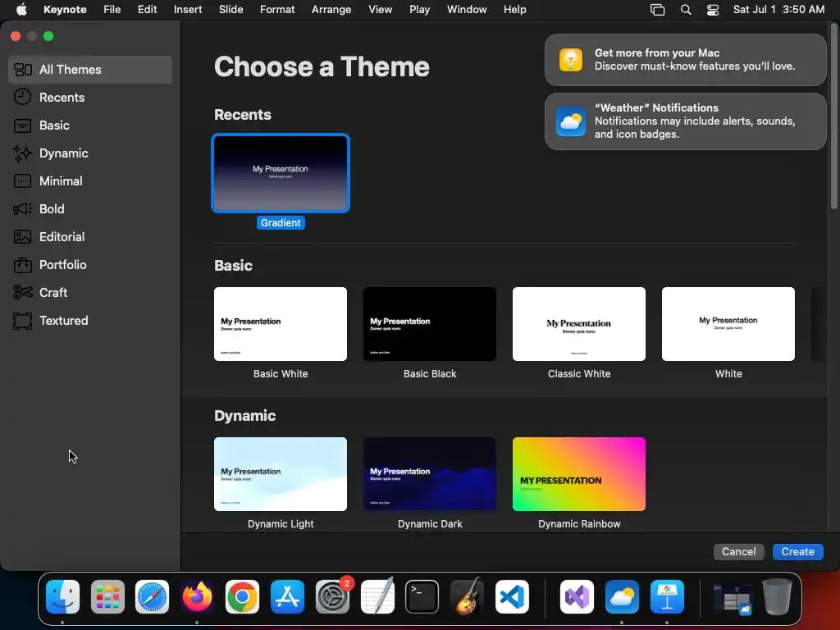Choose the Dynamic Dark theme thumbnail
840x630 pixels.
pyautogui.click(x=430, y=474)
